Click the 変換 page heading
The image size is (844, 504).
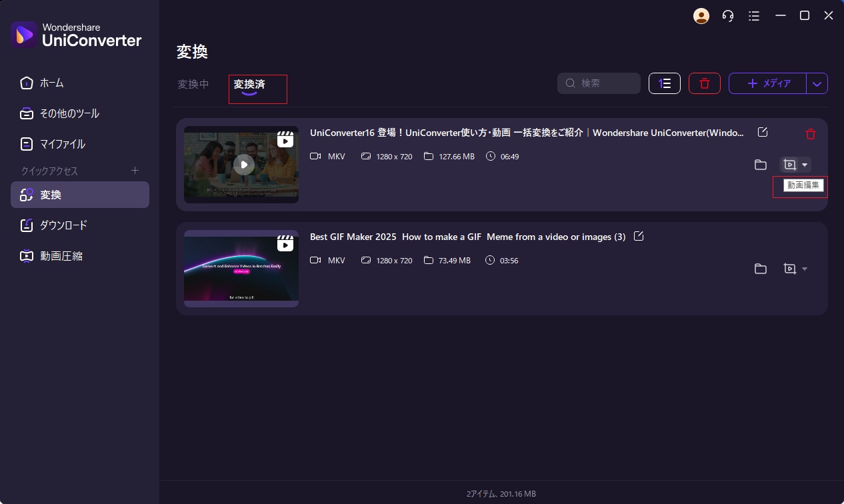193,52
